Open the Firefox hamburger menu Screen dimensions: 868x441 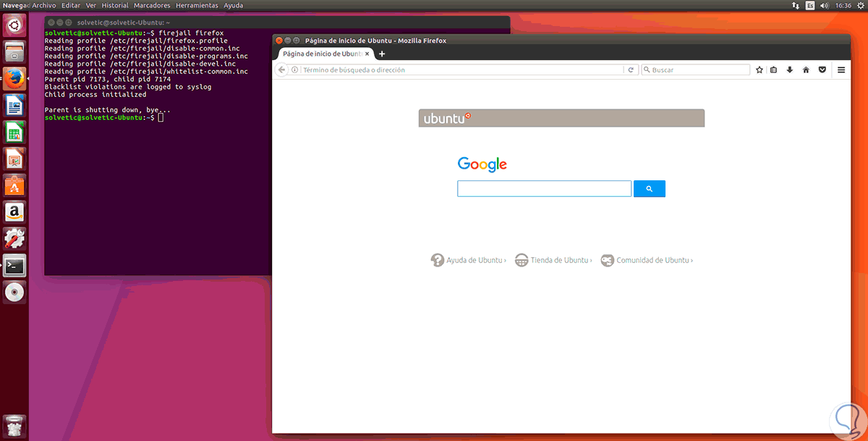tap(841, 70)
